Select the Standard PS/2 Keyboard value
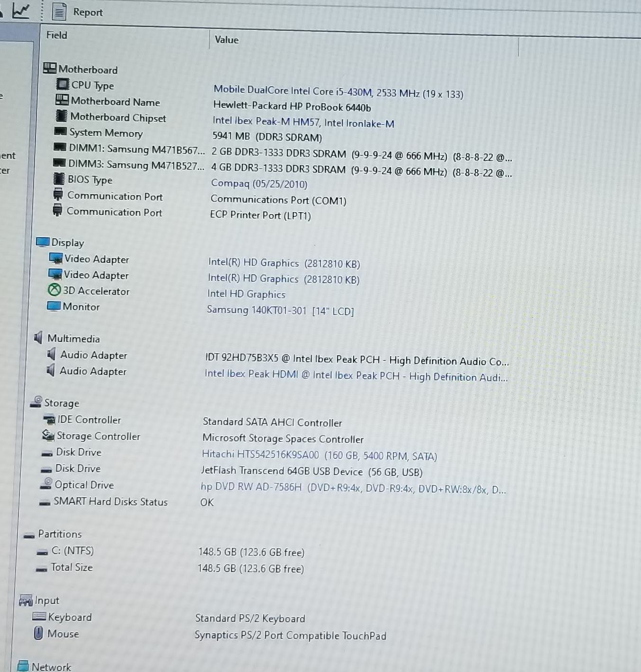The width and height of the screenshot is (641, 672). coord(250,618)
